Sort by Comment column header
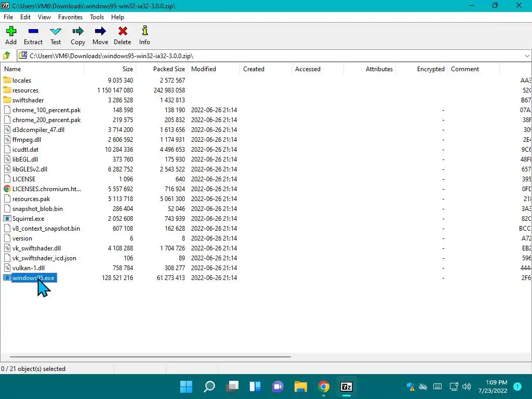Viewport: 532px width, 399px height. click(473, 69)
